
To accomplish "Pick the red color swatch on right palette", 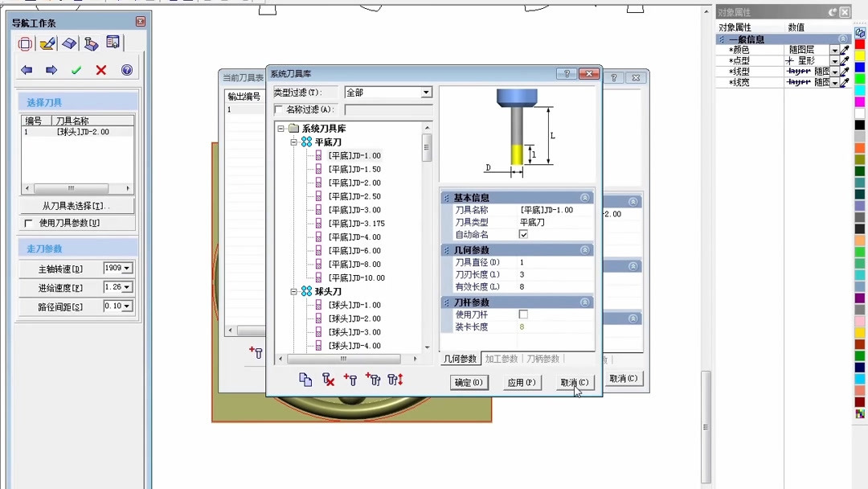I will (859, 45).
